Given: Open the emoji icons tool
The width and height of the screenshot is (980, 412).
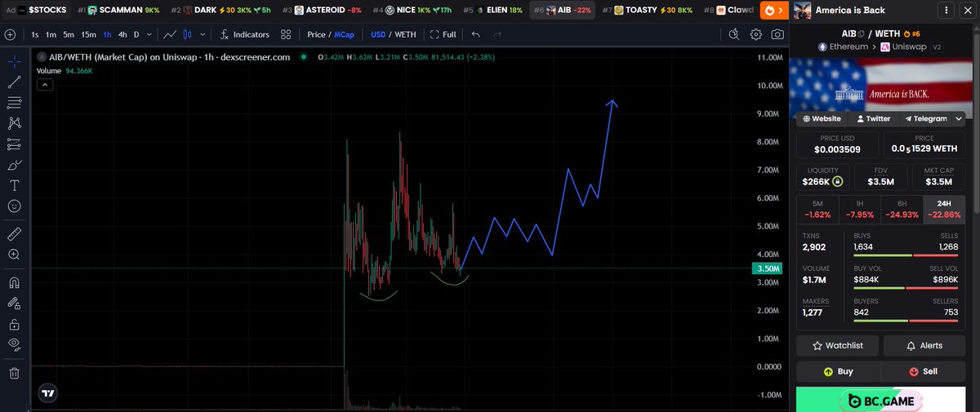Looking at the screenshot, I should 14,206.
